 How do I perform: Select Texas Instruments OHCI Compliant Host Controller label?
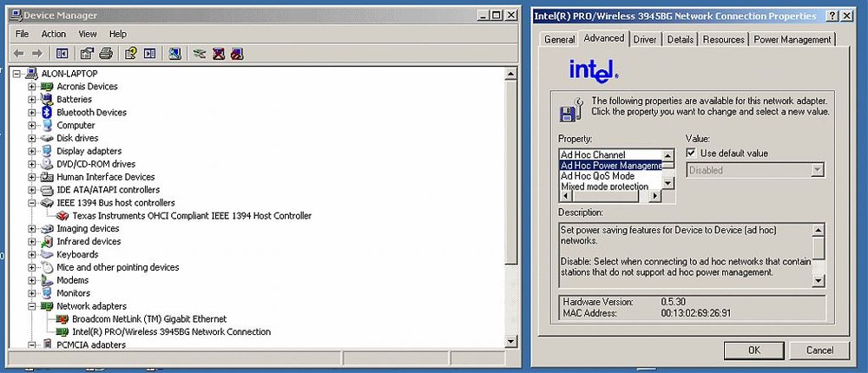click(x=192, y=216)
